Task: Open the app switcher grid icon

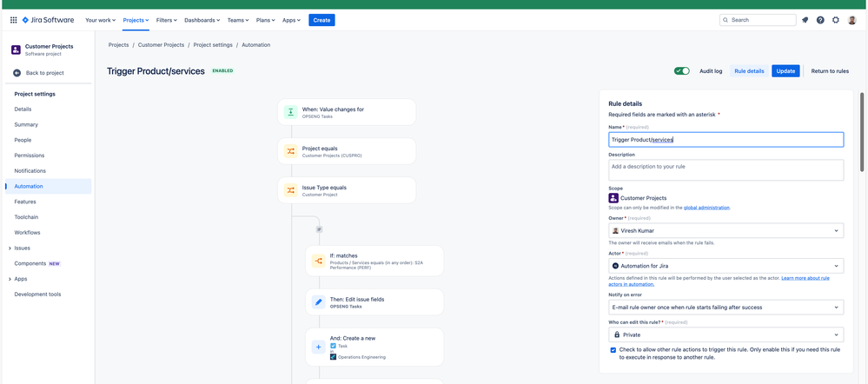Action: 14,20
